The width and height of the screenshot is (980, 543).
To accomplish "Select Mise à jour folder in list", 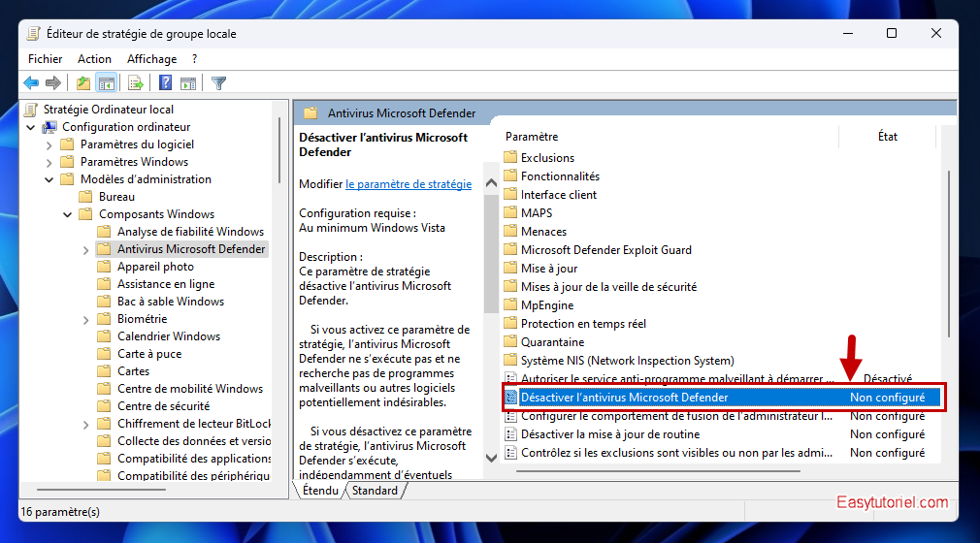I will 549,268.
